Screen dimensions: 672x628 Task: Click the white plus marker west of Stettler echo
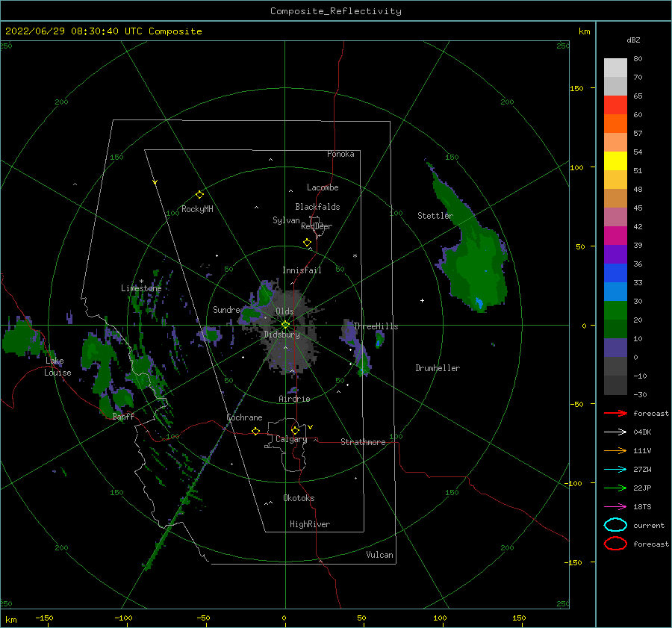click(x=422, y=300)
